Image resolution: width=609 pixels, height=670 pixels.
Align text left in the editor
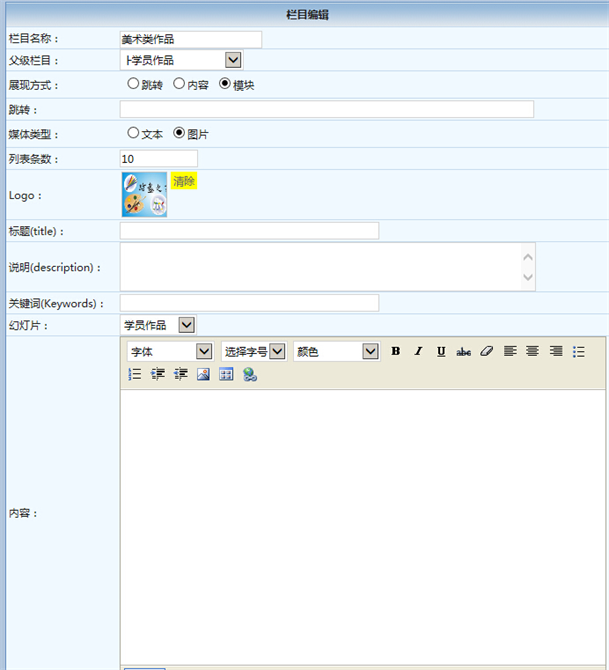[510, 351]
